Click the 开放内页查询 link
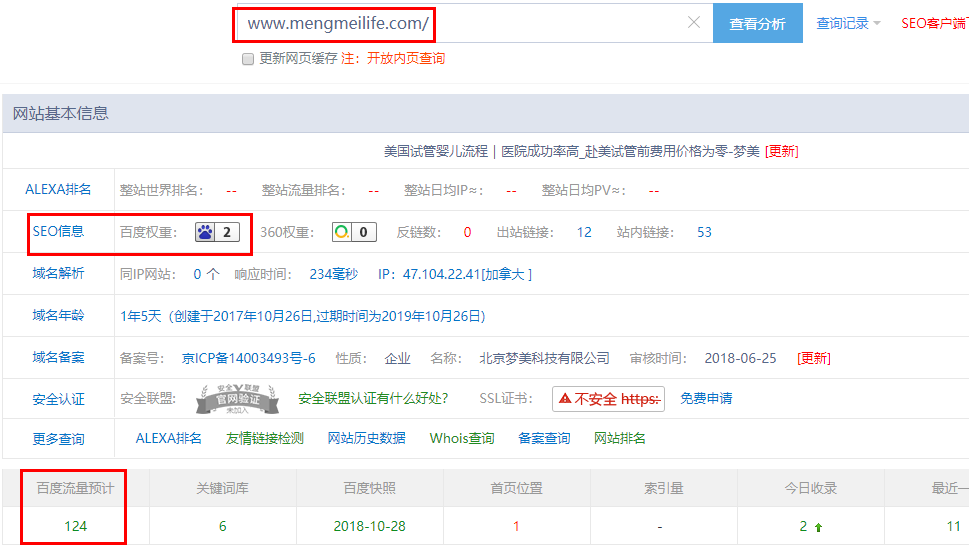 click(406, 59)
